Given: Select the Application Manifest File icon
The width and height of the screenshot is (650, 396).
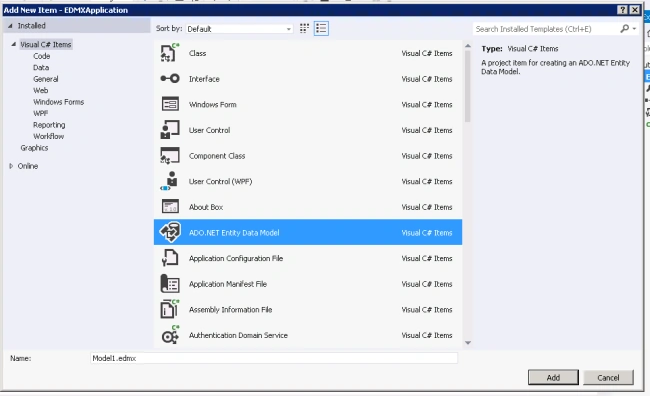Looking at the screenshot, I should (x=170, y=284).
